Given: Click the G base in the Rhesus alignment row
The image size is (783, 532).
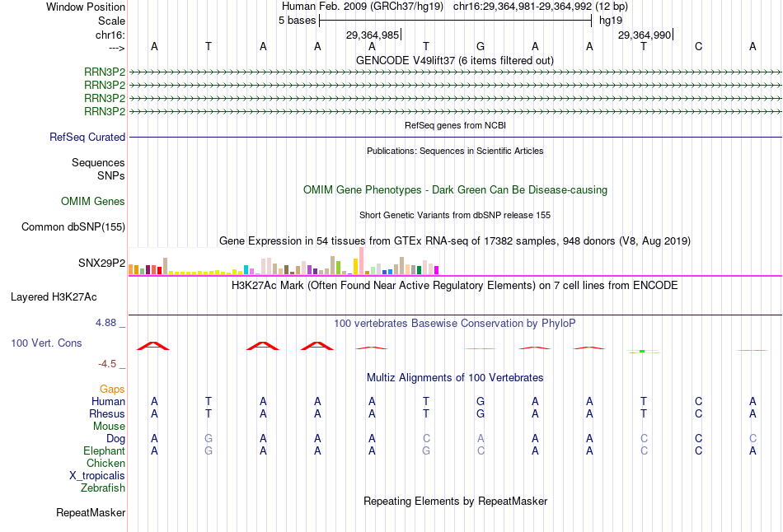Looking at the screenshot, I should 481,413.
